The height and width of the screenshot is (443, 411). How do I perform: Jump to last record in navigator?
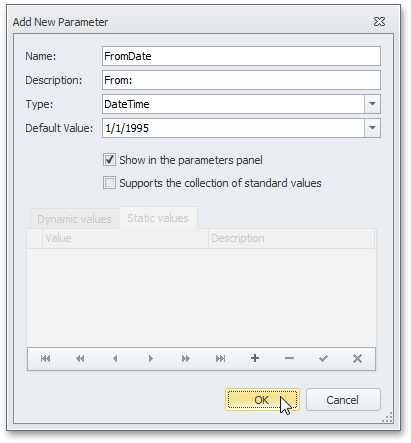tap(220, 359)
